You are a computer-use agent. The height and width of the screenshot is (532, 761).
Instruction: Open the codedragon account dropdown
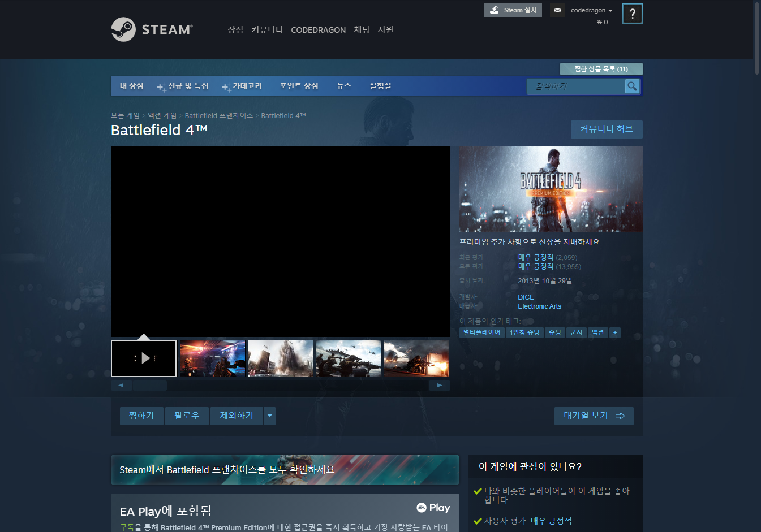tap(591, 10)
